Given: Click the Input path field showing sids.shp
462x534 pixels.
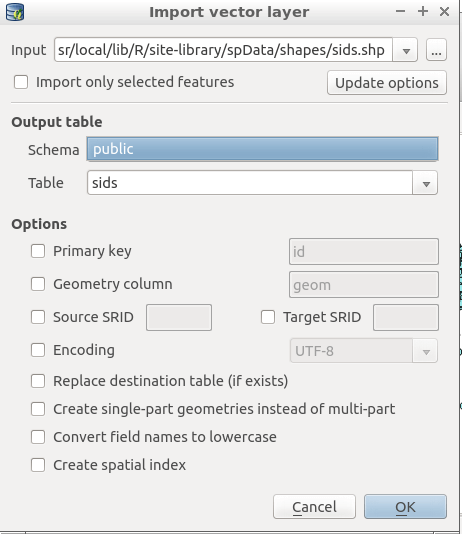Looking at the screenshot, I should click(x=223, y=50).
